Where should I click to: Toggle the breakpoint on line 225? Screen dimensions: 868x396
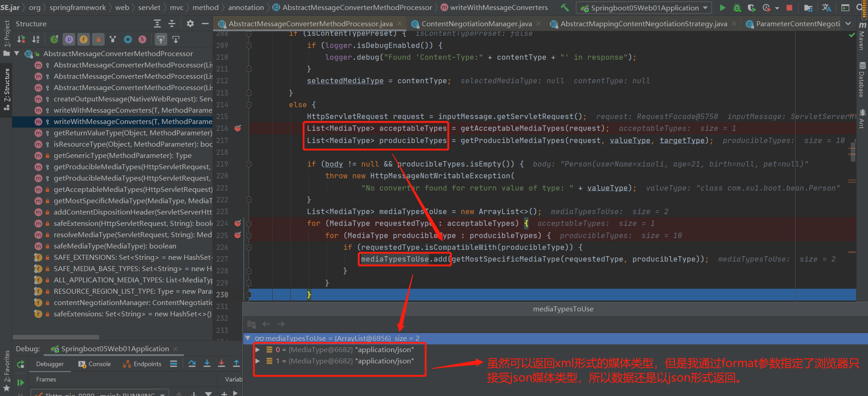(x=238, y=235)
